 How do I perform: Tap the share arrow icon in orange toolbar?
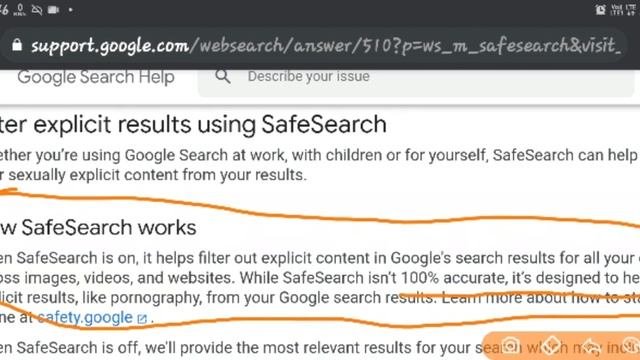(x=591, y=346)
